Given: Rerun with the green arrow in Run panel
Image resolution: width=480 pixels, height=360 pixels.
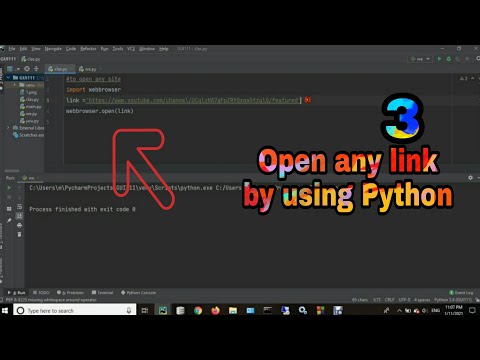Looking at the screenshot, I should (x=9, y=188).
